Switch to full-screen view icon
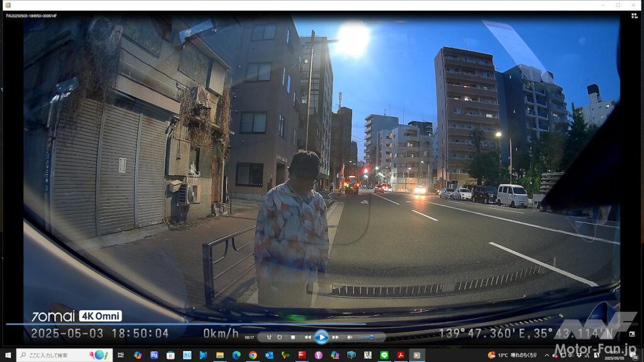Image resolution: width=644 pixels, height=362 pixels. point(631,334)
